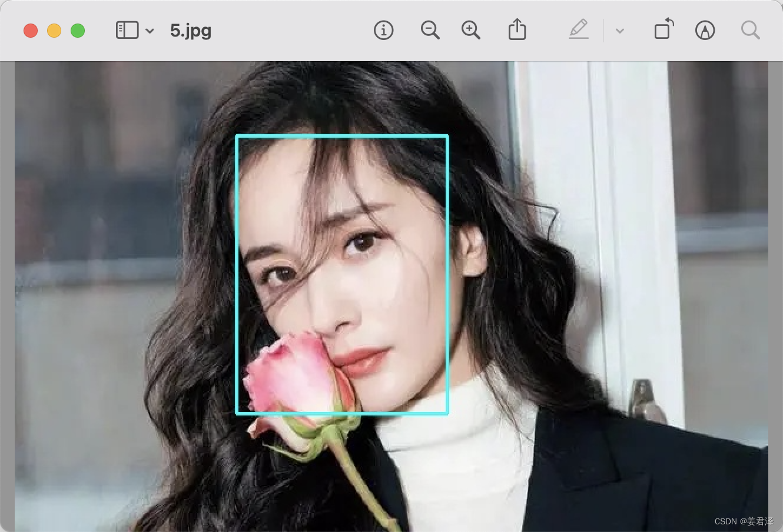Show the Markup toolbar
This screenshot has width=783, height=532.
tap(705, 30)
